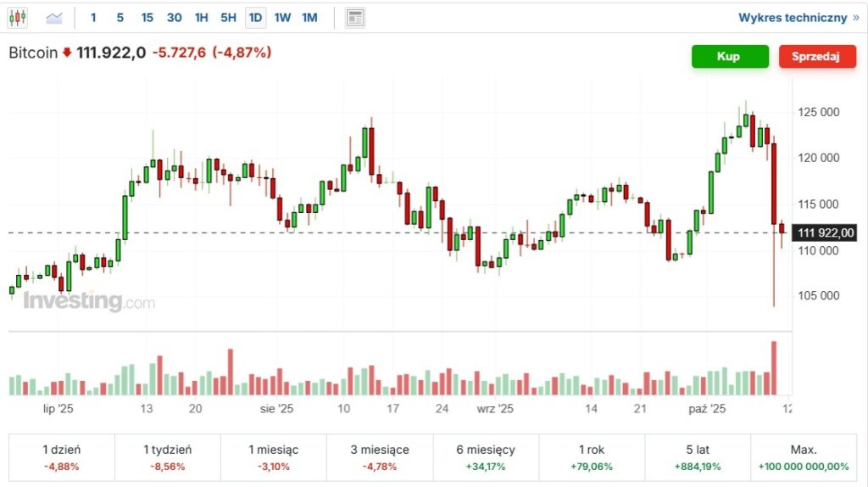Click the double chevron after Wykres techniczny
Image resolution: width=868 pixels, height=487 pixels.
tap(855, 17)
